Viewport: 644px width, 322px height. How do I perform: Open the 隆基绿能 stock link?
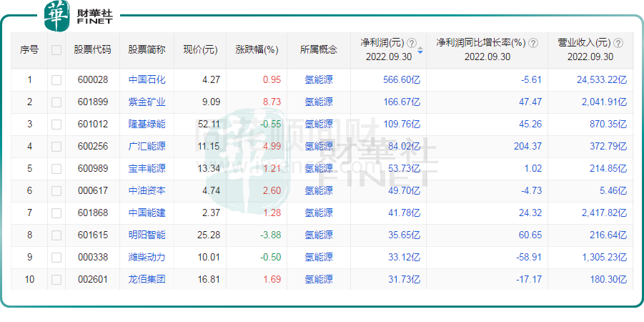point(147,124)
